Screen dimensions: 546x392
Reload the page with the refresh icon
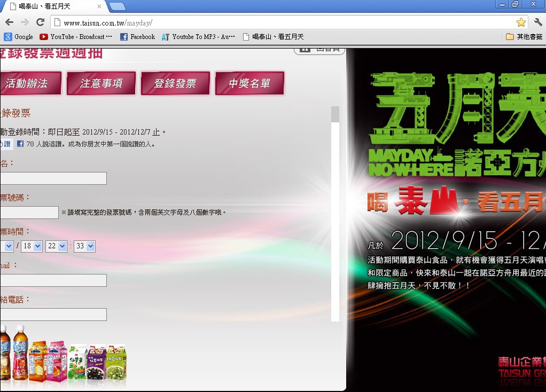tap(41, 22)
